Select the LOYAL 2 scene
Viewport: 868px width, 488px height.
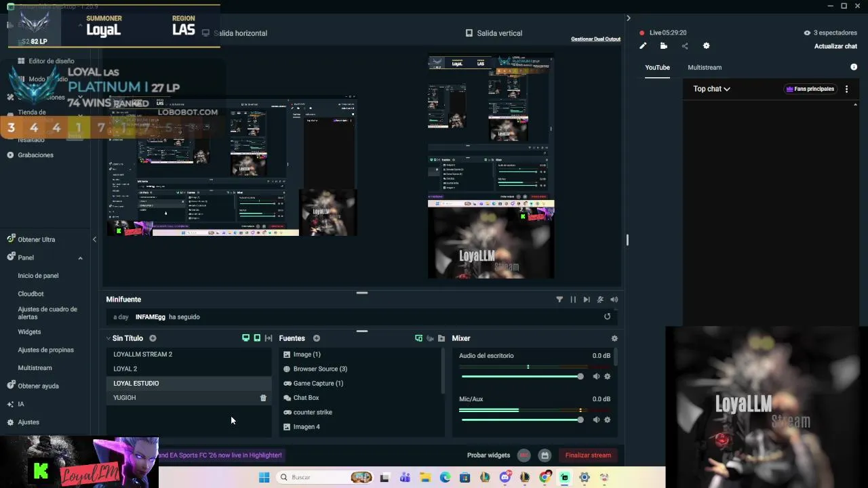point(189,369)
